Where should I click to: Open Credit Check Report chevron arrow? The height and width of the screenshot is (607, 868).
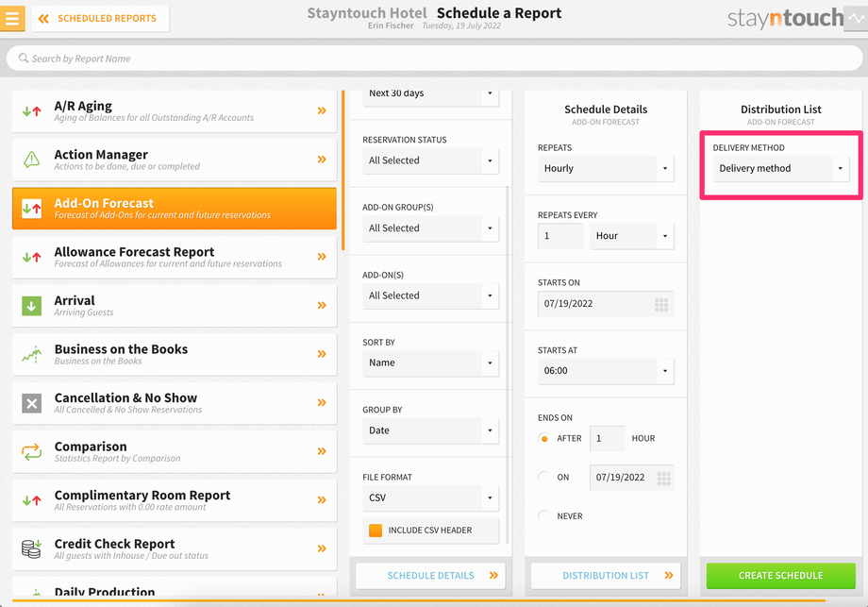pyautogui.click(x=322, y=548)
